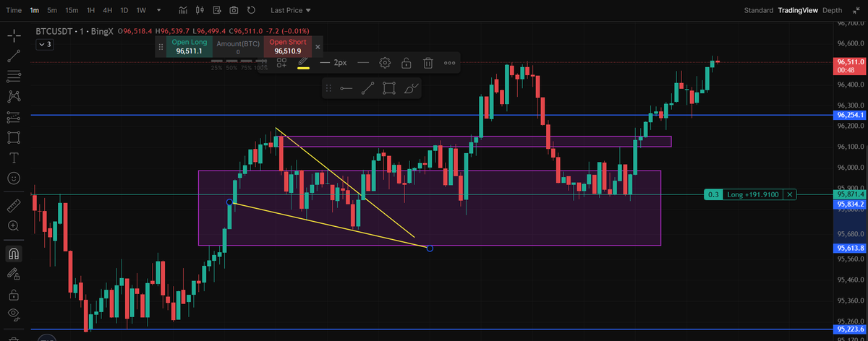Image resolution: width=868 pixels, height=341 pixels.
Task: Select brush tool in favorites bar
Action: point(411,88)
